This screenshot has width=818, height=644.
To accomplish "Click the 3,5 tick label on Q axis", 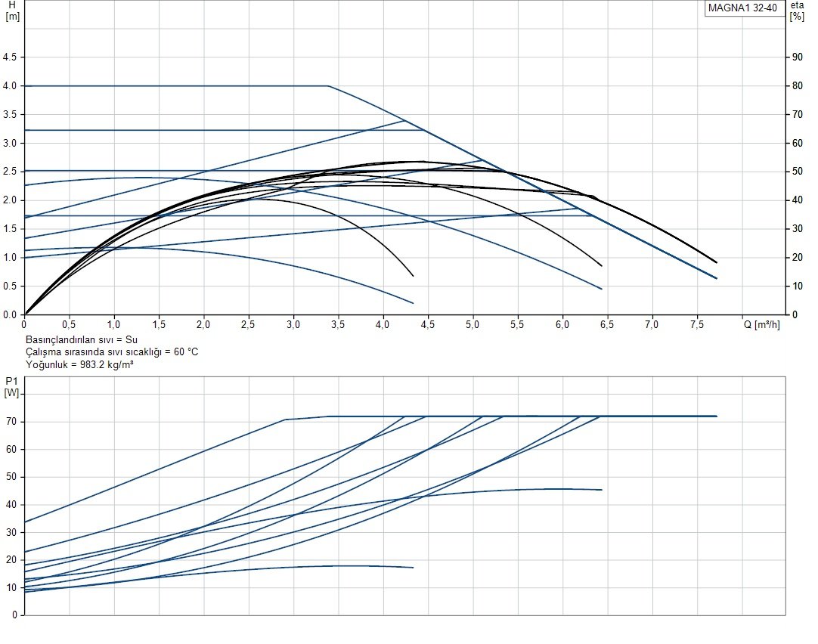I will [337, 324].
